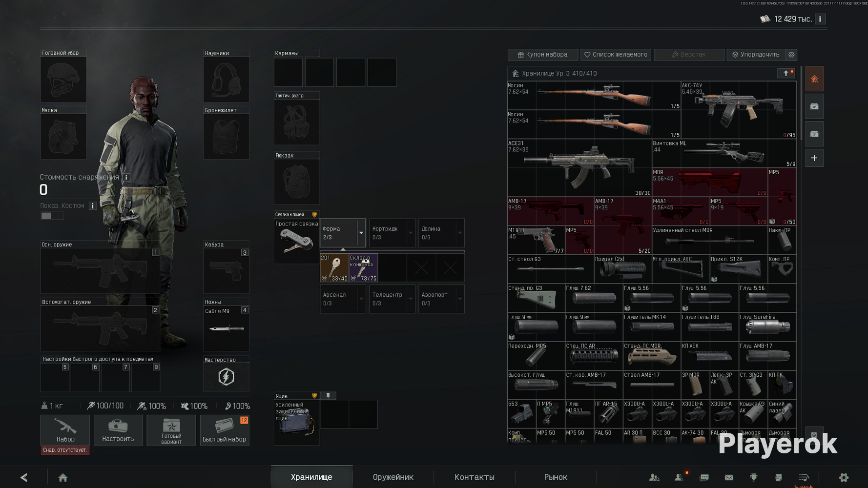This screenshot has height=488, width=868.
Task: Show info for Показ. Костюм
Action: tap(92, 206)
